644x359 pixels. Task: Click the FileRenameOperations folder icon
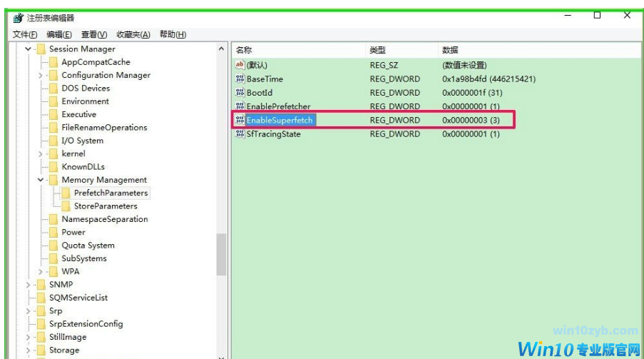pyautogui.click(x=53, y=128)
